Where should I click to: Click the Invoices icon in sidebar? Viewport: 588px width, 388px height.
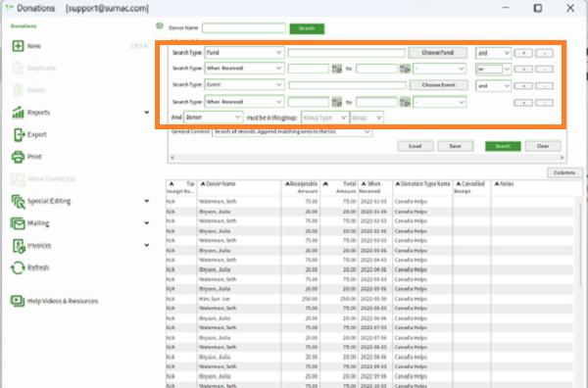19,246
